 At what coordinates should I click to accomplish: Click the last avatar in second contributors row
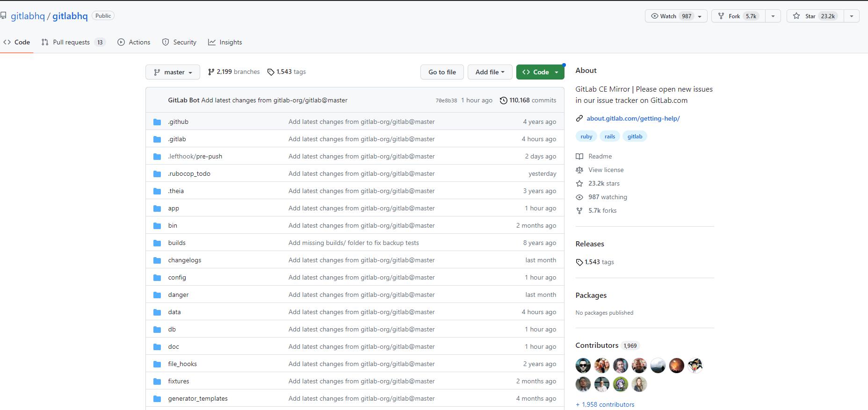[639, 384]
